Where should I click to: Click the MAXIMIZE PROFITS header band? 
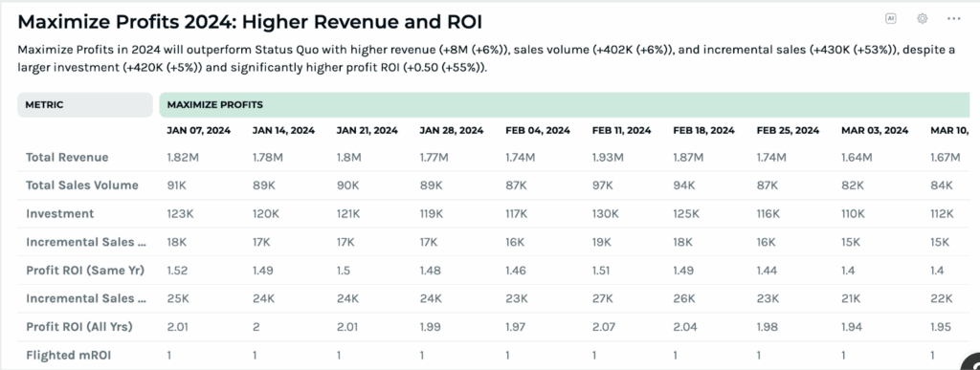[x=565, y=105]
